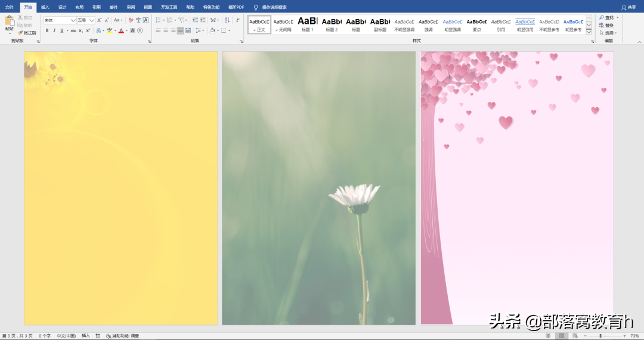Switch to the Developer (开发工具) tab
Image resolution: width=644 pixels, height=340 pixels.
click(x=169, y=7)
